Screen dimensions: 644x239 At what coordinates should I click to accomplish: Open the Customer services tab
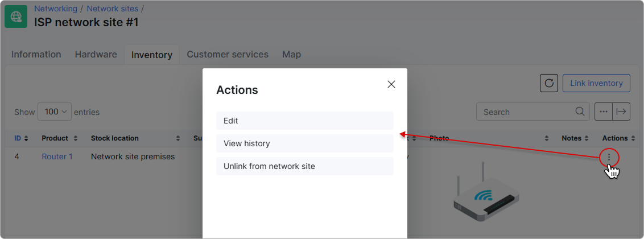228,54
